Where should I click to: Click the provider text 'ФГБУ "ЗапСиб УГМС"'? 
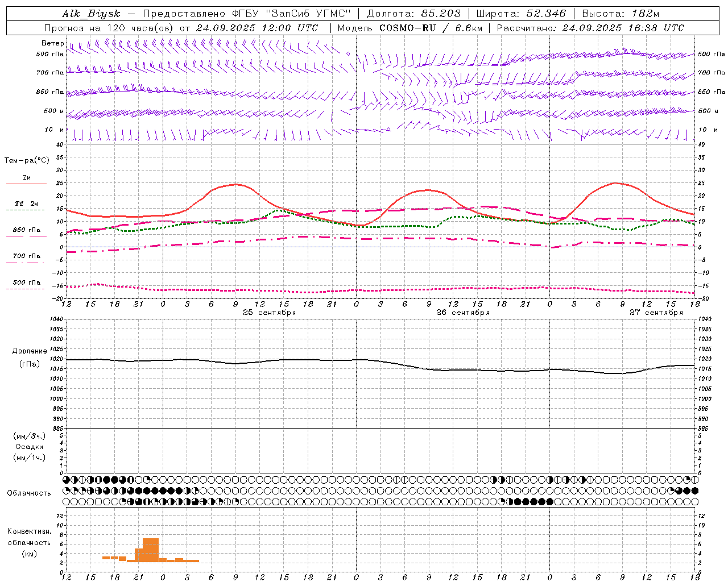tap(291, 14)
